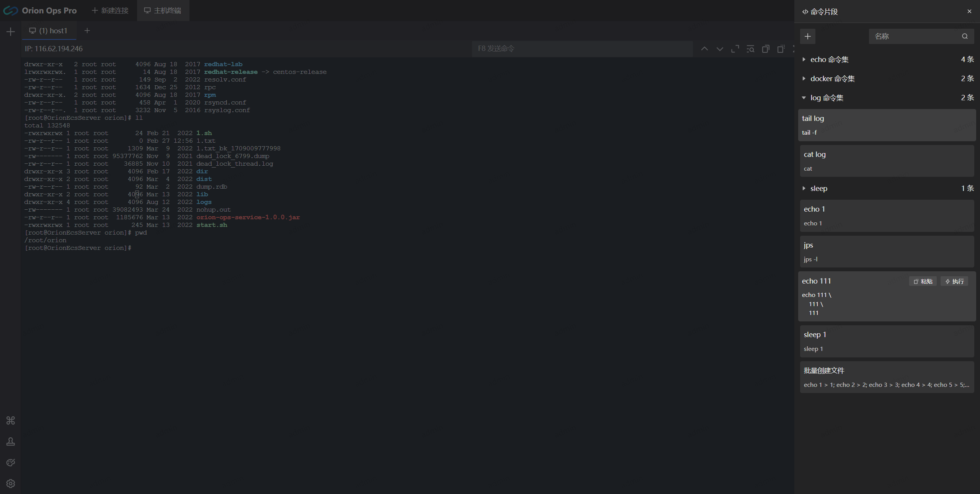The height and width of the screenshot is (494, 980).
Task: Open the theme palette icon in left sidebar
Action: coord(11,463)
